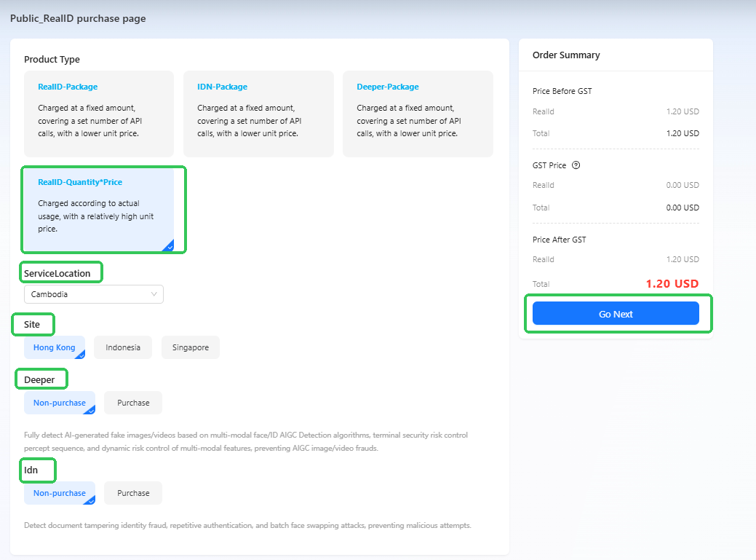
Task: Click the Order Summary heading
Action: (x=566, y=55)
